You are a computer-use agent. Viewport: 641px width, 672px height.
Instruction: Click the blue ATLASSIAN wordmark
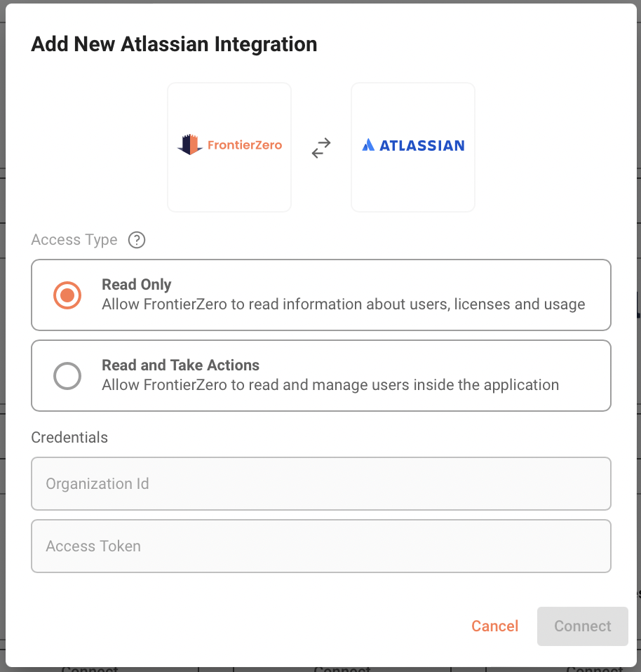pos(421,146)
